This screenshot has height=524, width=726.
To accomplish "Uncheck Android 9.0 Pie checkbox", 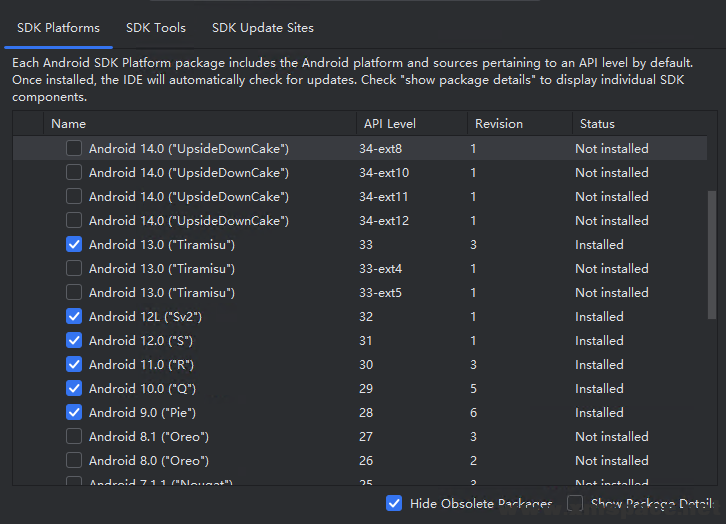I will [x=74, y=412].
